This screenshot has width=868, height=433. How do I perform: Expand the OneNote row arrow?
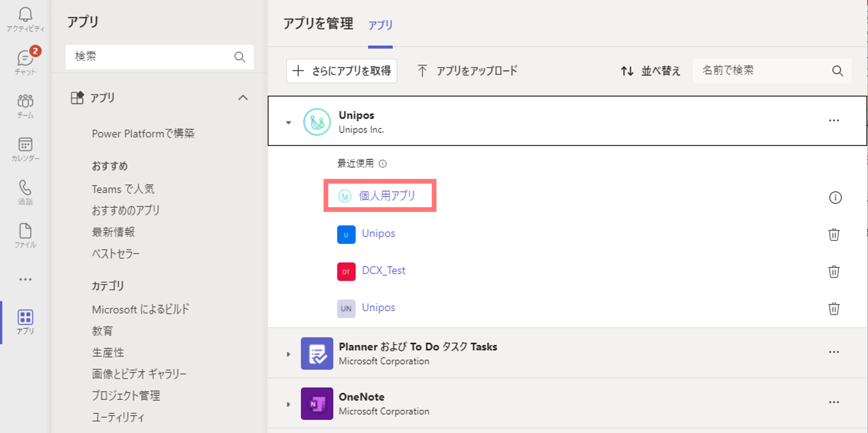(x=288, y=404)
